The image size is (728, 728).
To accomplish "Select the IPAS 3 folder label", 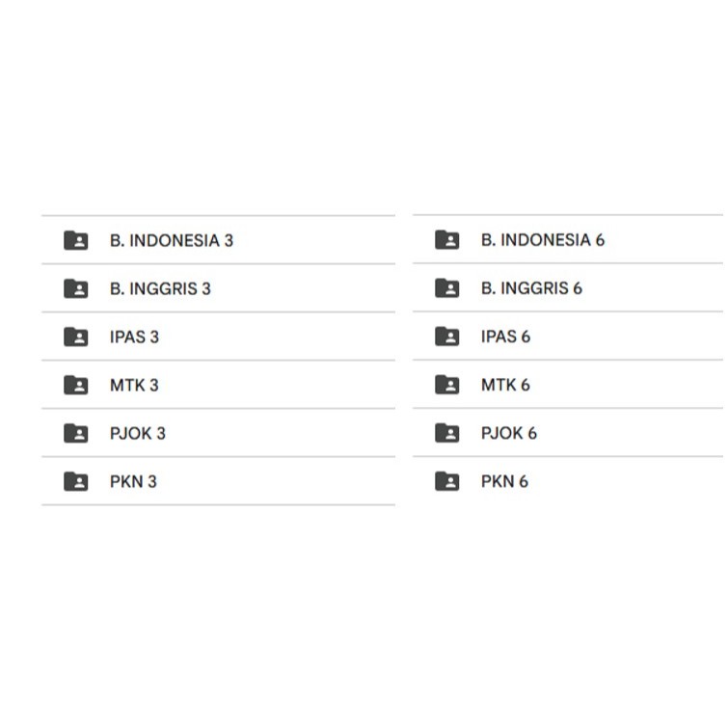I will point(134,337).
